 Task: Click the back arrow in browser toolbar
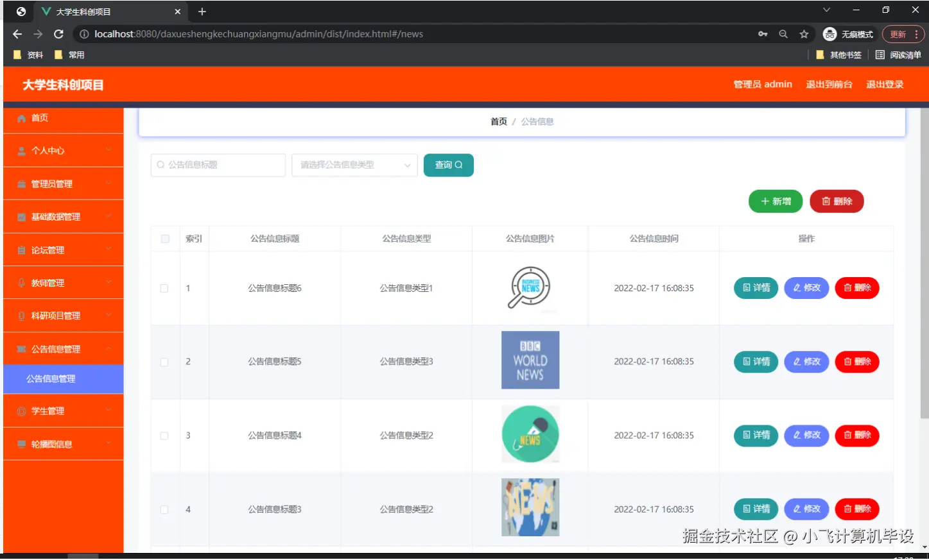click(x=17, y=34)
